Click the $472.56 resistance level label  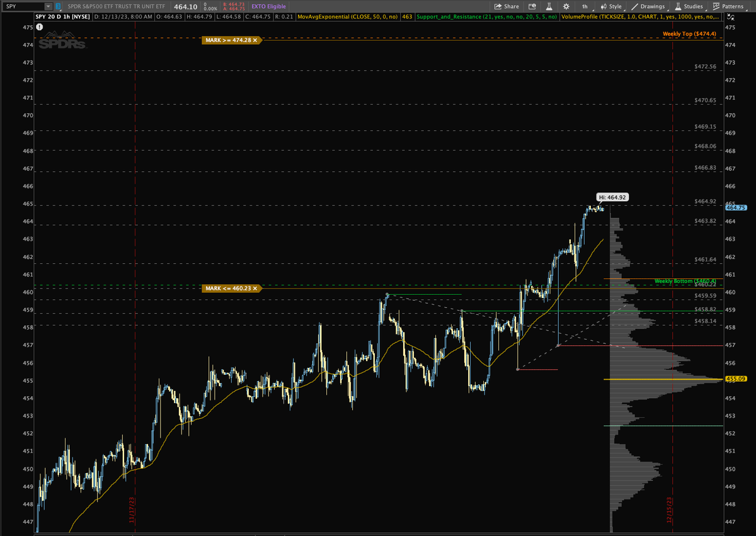pyautogui.click(x=706, y=66)
